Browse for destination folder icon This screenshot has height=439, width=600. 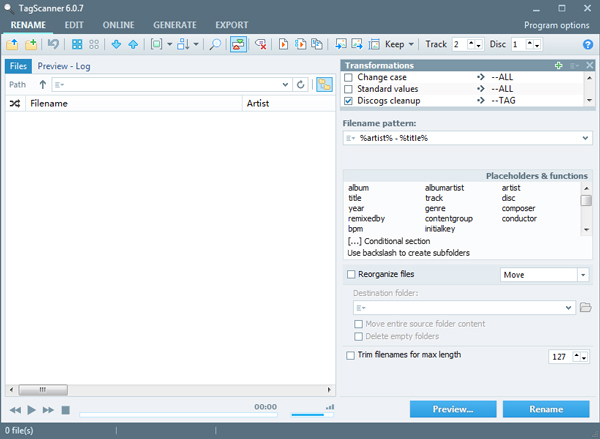pyautogui.click(x=585, y=307)
